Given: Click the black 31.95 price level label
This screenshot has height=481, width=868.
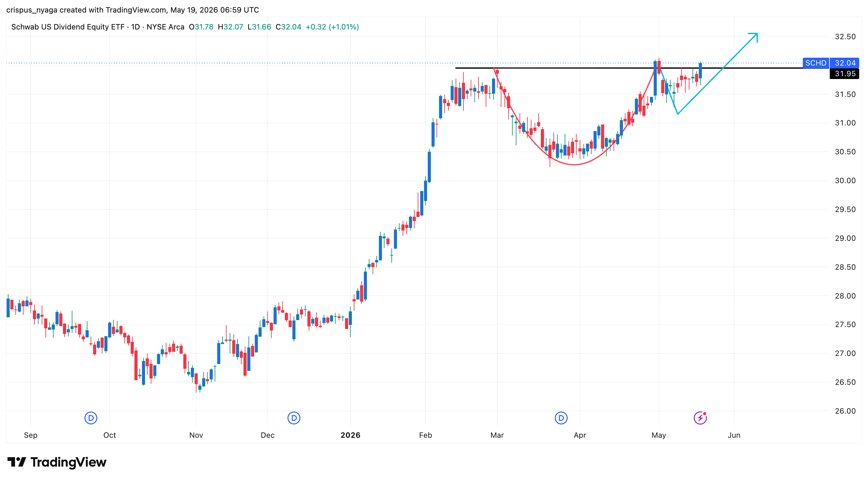Looking at the screenshot, I should tap(845, 74).
